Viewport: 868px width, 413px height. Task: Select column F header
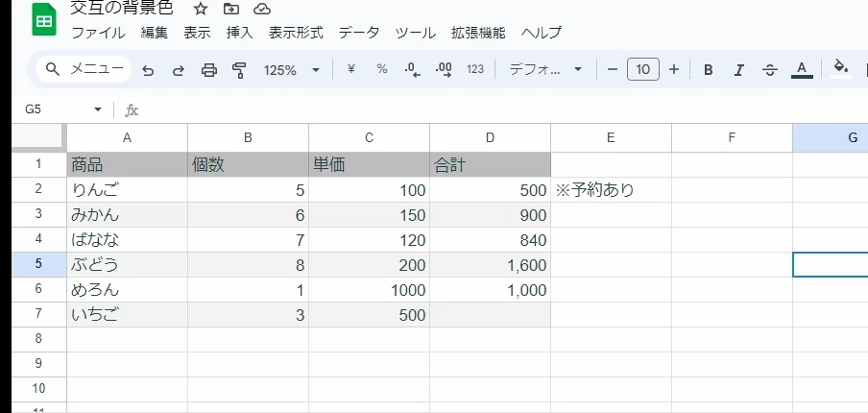pos(732,138)
